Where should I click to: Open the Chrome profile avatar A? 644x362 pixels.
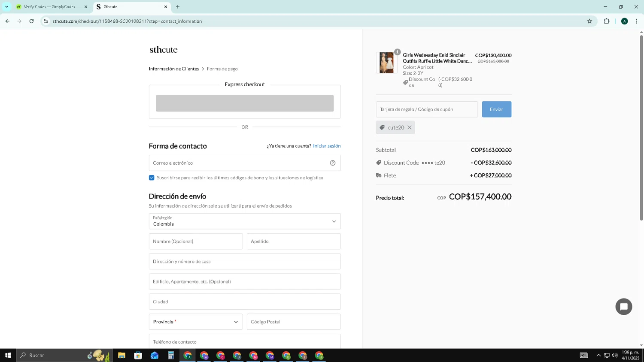[625, 21]
